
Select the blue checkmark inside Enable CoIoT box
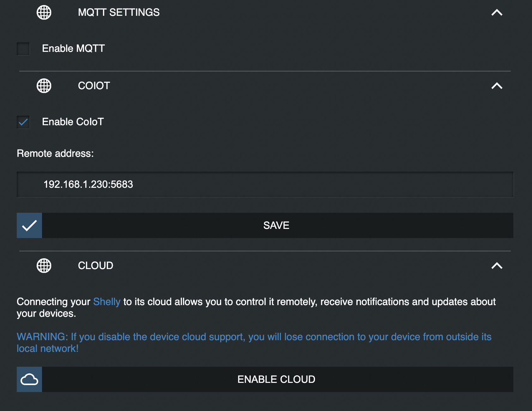click(23, 122)
